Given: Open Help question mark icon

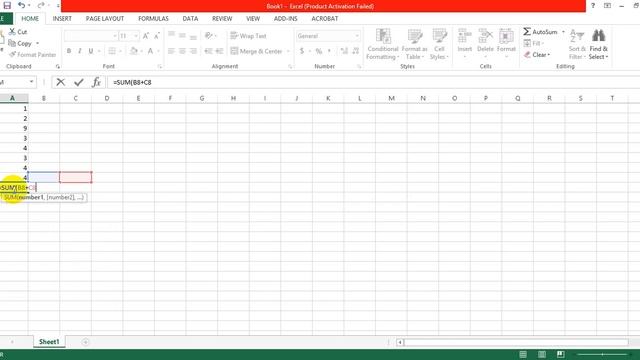Looking at the screenshot, I should (x=593, y=6).
